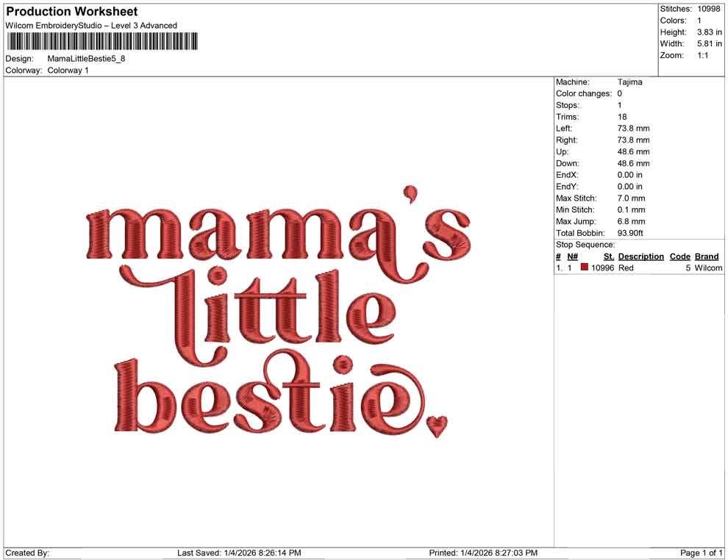
Task: Click the Production Worksheet title
Action: point(71,12)
